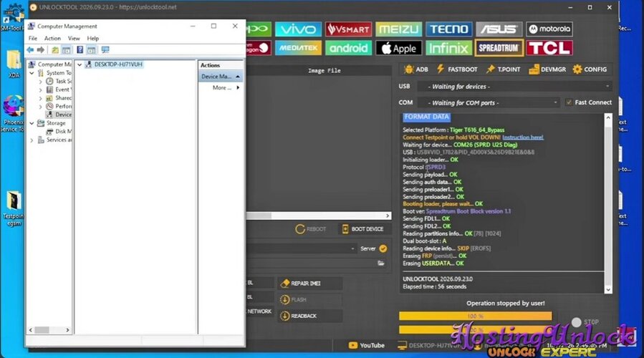The width and height of the screenshot is (644, 358).
Task: Open Action menu in Computer Management
Action: point(52,38)
